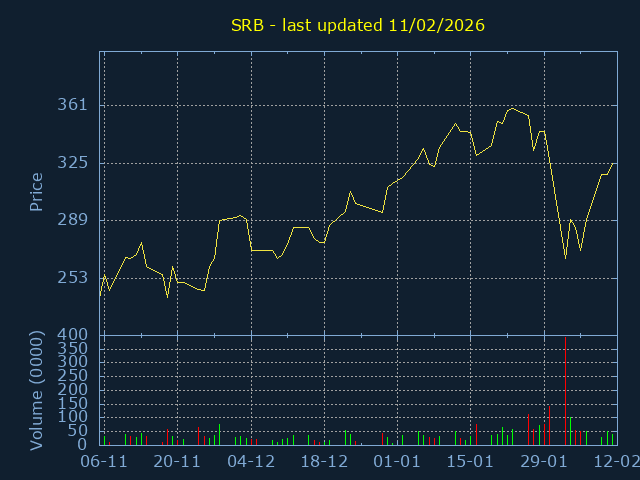Click the 15-01 date marker
This screenshot has height=480, width=640.
click(470, 462)
